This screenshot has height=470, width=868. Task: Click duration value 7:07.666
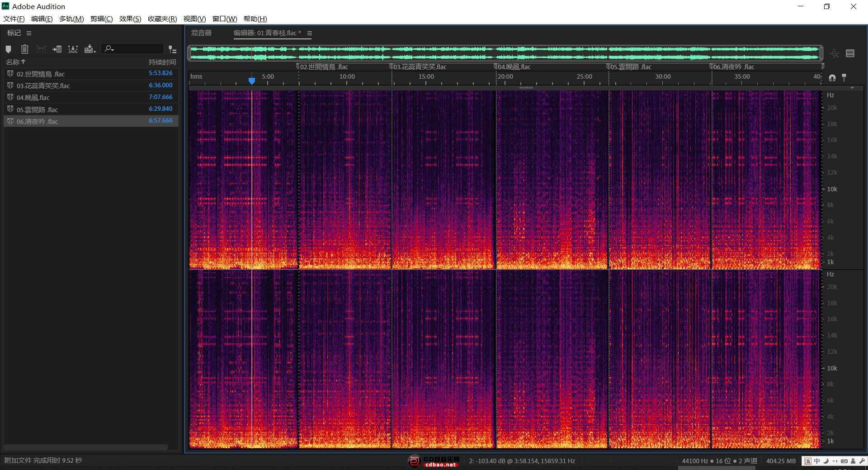click(160, 97)
